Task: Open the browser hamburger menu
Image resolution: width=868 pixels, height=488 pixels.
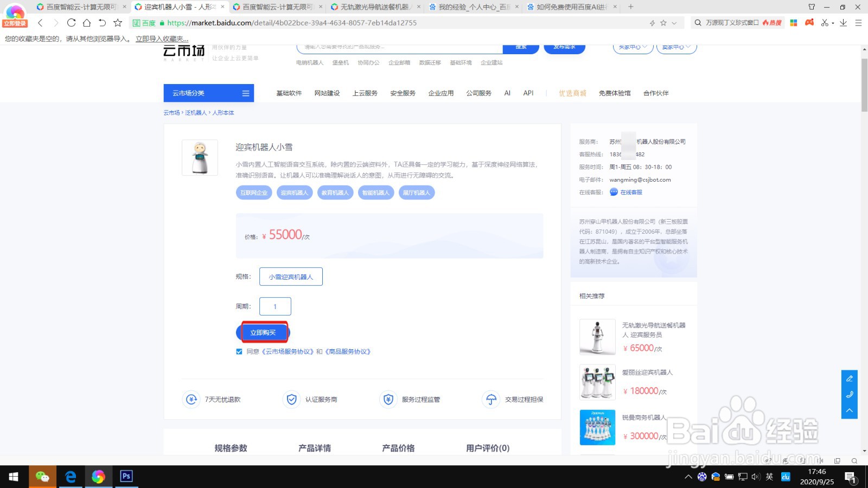Action: 858,23
